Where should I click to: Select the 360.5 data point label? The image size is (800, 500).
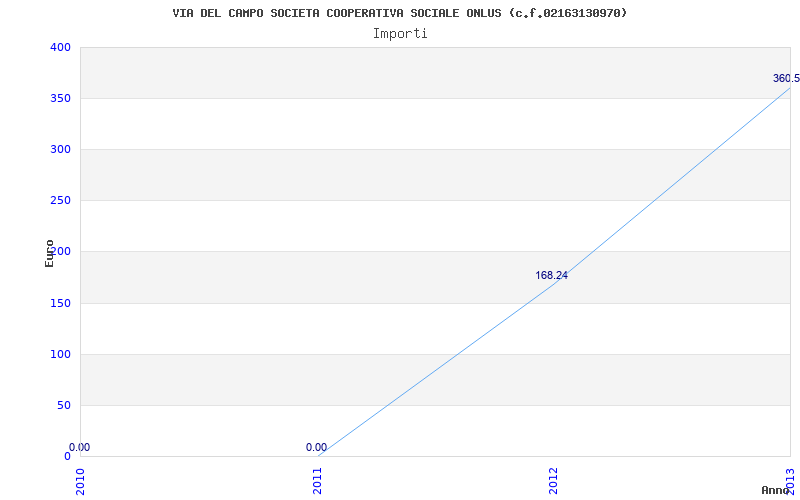pos(786,79)
